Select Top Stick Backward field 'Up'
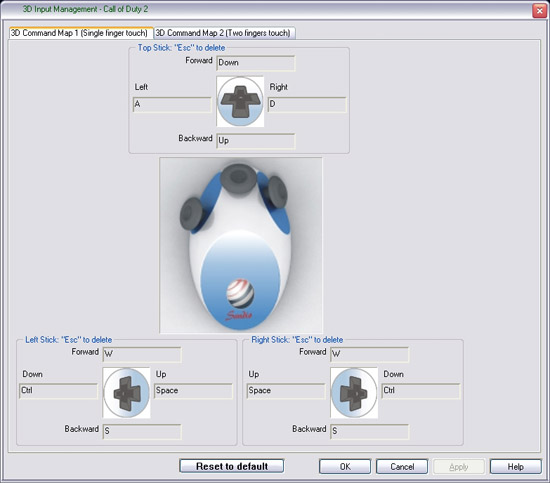 pos(256,141)
